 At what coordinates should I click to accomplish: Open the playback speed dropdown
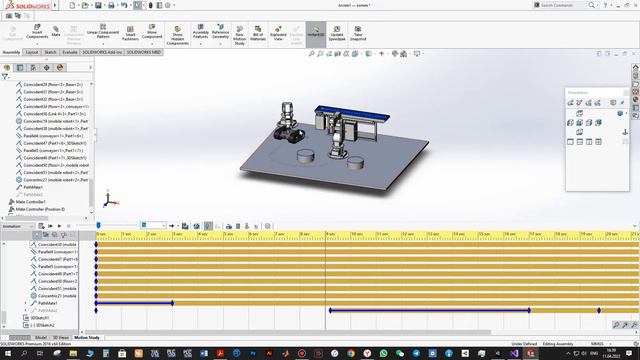tap(153, 225)
